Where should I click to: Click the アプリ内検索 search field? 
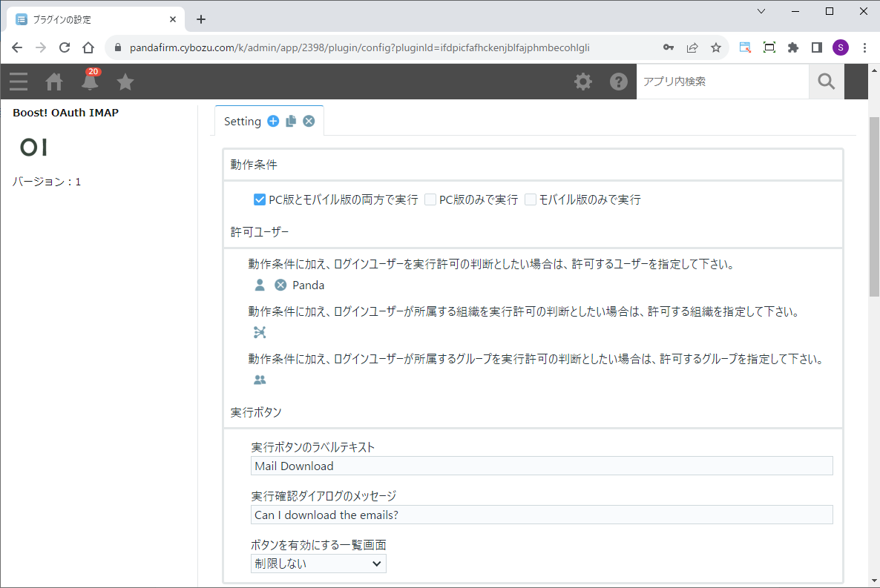(722, 82)
